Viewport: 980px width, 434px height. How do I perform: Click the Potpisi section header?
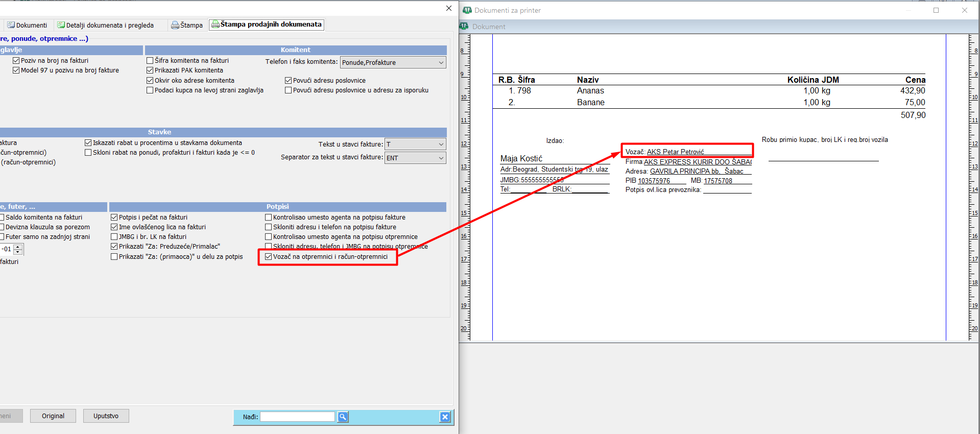tap(277, 207)
